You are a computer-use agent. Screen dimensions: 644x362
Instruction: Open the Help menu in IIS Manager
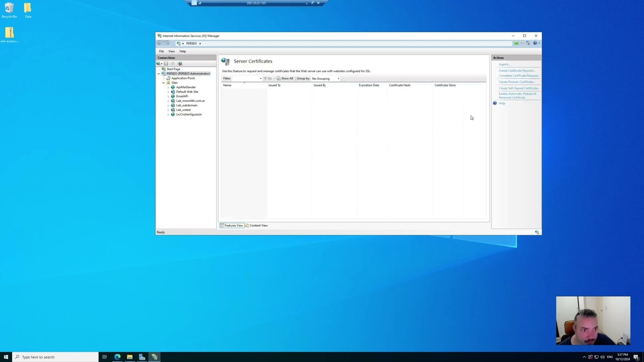(x=183, y=51)
